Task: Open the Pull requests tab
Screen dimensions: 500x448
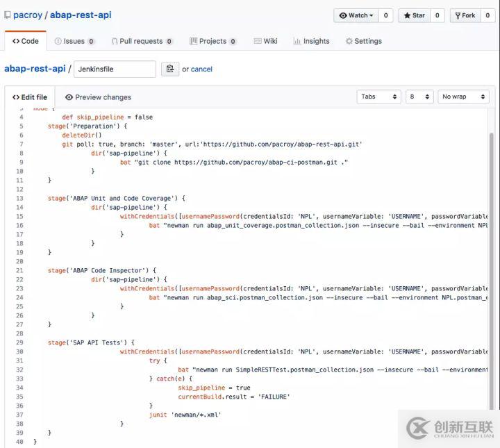Action: click(142, 41)
